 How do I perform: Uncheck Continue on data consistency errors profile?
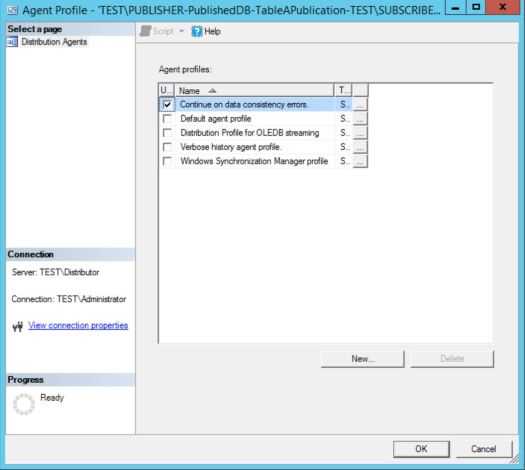point(167,104)
